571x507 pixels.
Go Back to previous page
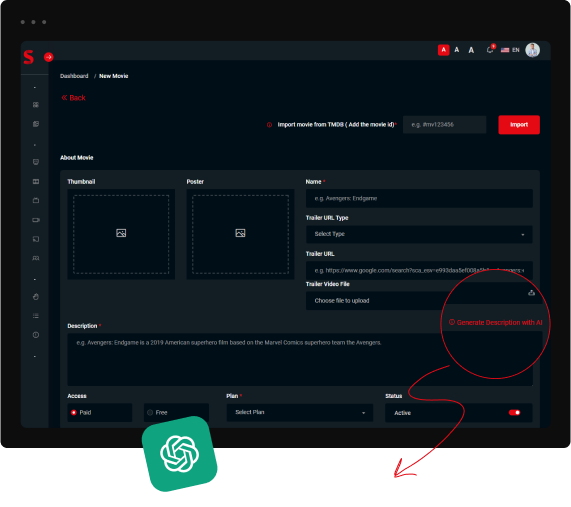(x=73, y=98)
